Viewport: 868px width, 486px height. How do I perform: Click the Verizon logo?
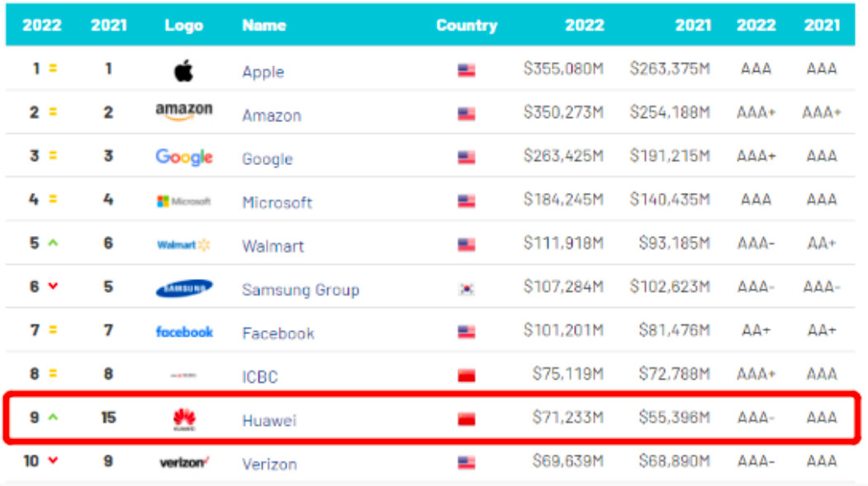(183, 462)
